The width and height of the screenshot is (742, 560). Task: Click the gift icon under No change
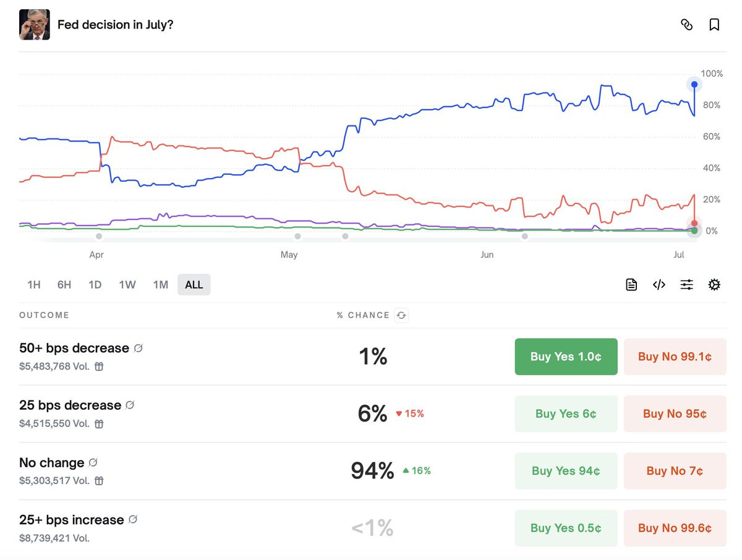[x=99, y=481]
